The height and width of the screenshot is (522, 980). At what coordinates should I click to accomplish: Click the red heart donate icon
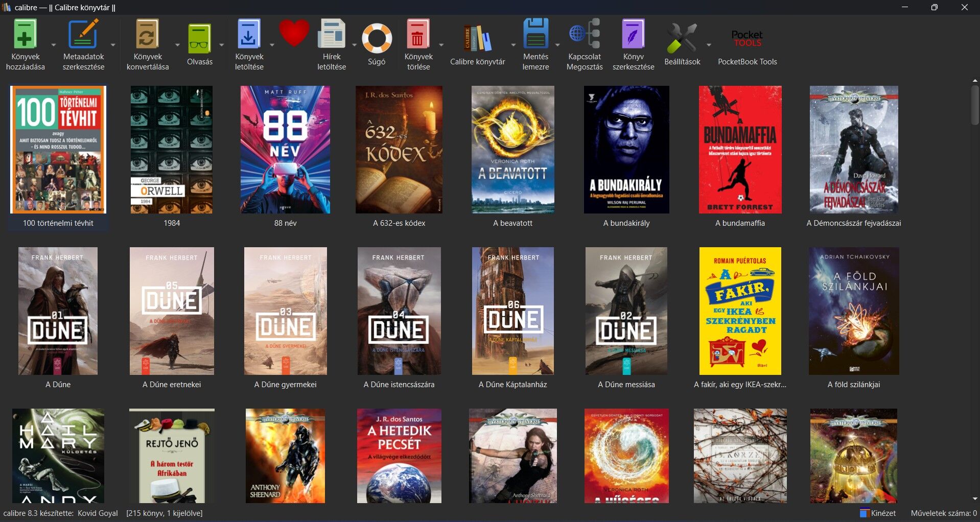294,34
